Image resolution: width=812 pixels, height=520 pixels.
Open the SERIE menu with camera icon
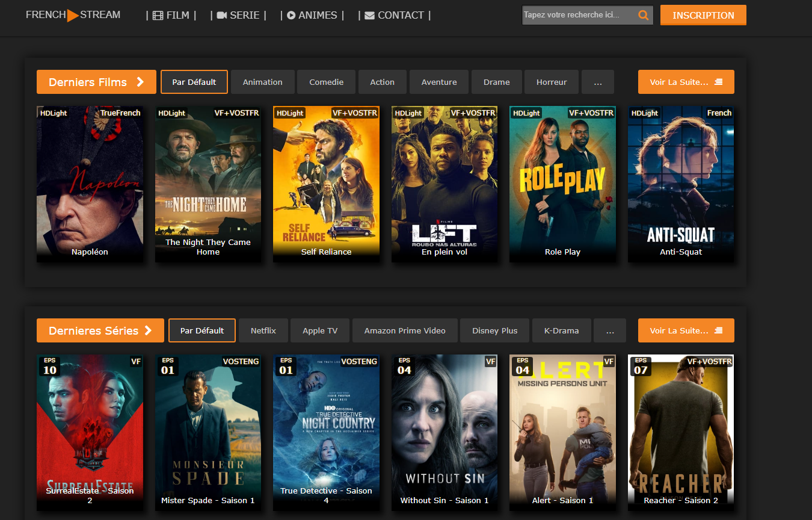click(238, 16)
